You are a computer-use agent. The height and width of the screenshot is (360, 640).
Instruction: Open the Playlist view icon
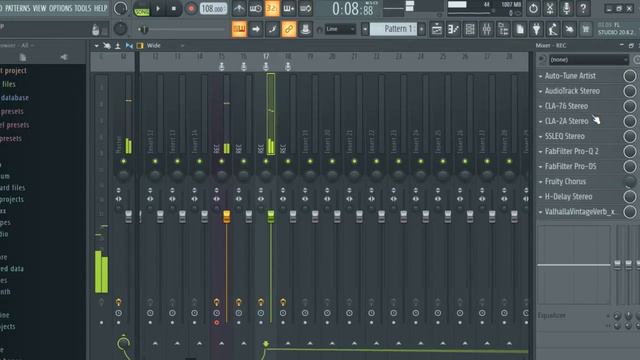437,29
